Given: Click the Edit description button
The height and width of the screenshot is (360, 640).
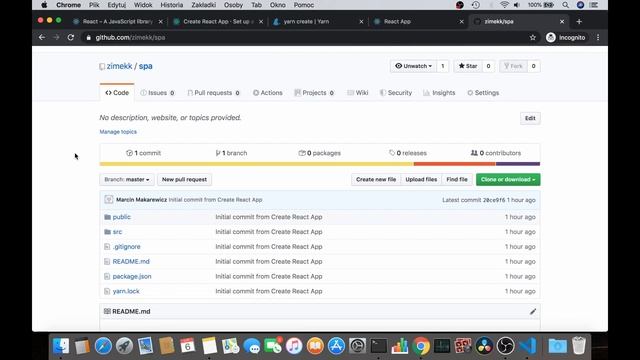Looking at the screenshot, I should [530, 118].
